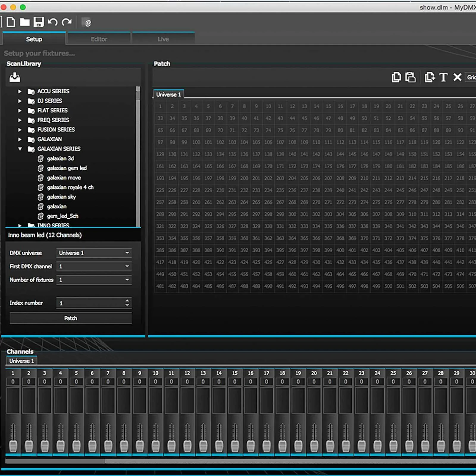Click the Paste icon in Patch toolbar
Viewport: 476px width, 476px height.
[x=411, y=77]
